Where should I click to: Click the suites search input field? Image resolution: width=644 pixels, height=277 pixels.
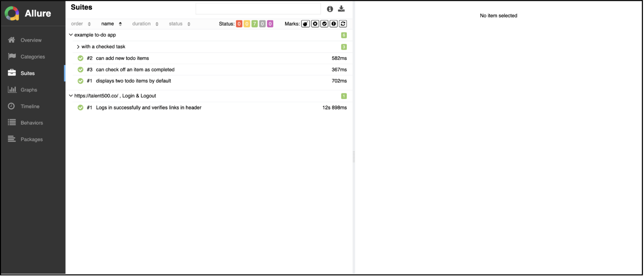tap(258, 9)
